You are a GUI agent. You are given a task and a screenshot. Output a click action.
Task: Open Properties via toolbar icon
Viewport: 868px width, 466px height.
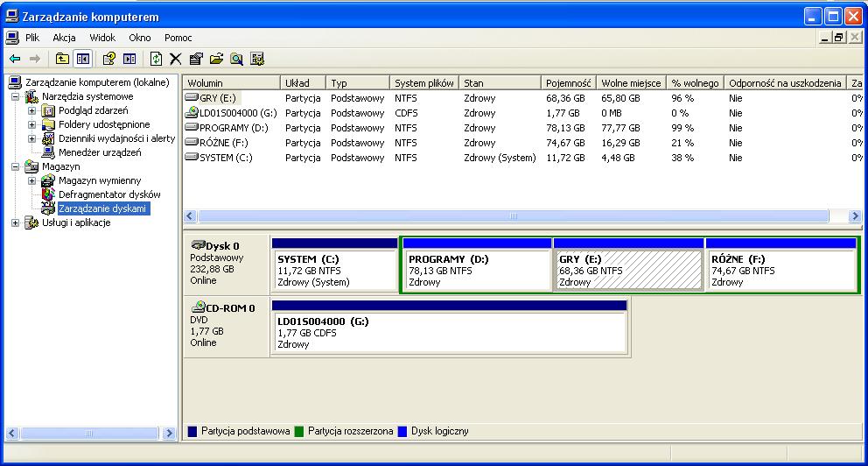[x=196, y=59]
